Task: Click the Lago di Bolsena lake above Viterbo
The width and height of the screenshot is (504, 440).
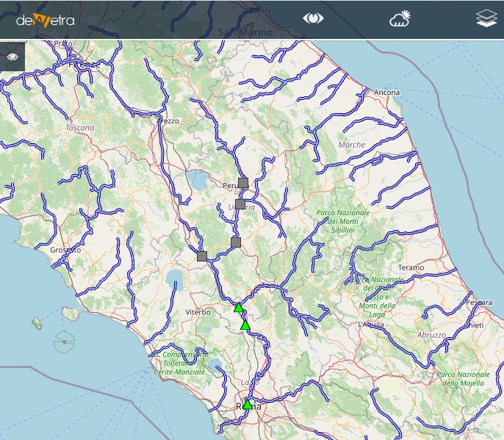Action: (175, 279)
